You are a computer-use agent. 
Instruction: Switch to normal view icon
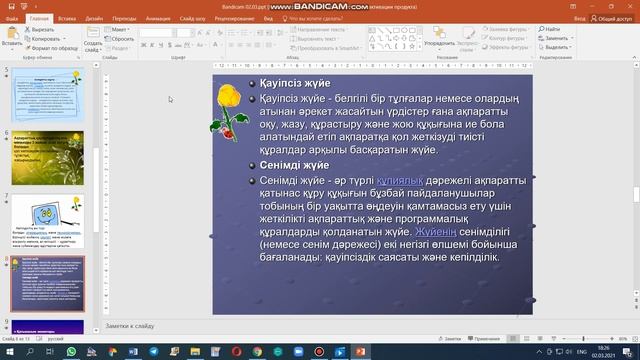click(x=513, y=339)
